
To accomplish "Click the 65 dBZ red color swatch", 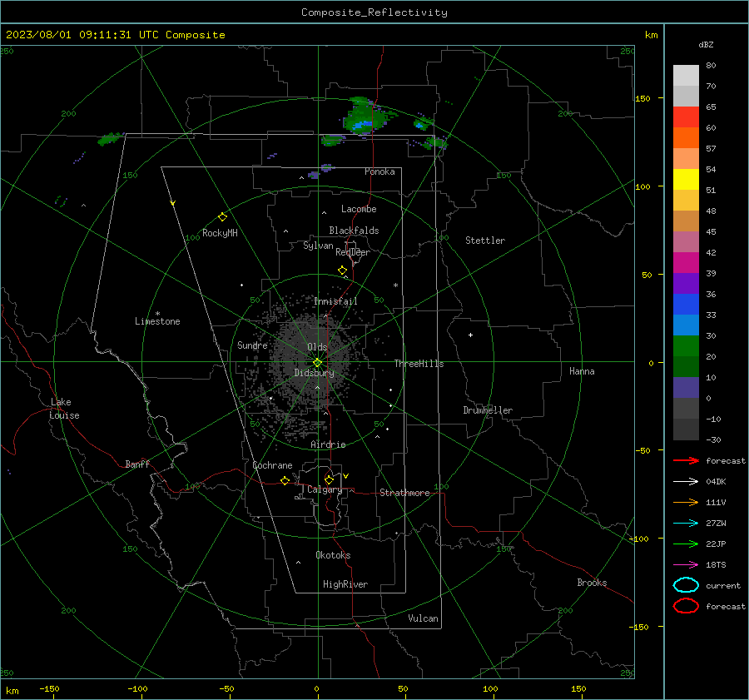I will pyautogui.click(x=686, y=117).
